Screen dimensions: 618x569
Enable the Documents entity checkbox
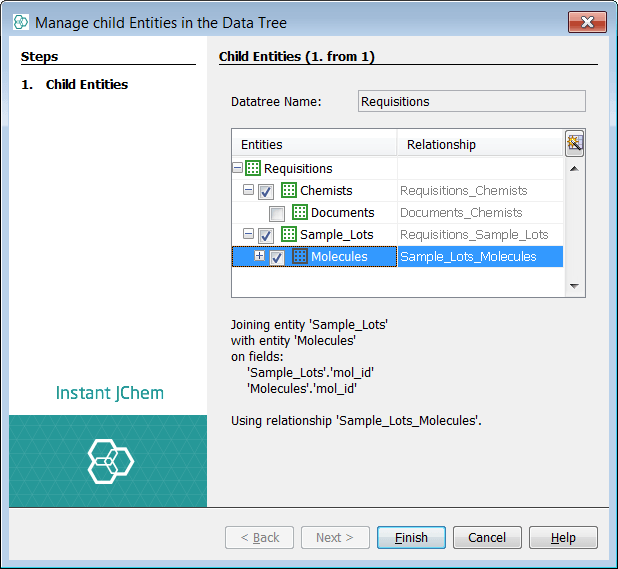[276, 213]
